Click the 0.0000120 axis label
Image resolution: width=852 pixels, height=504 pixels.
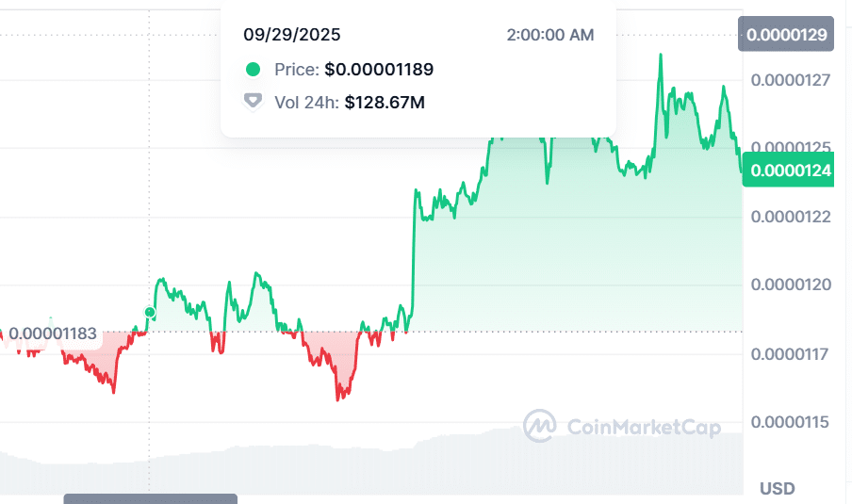(x=791, y=285)
